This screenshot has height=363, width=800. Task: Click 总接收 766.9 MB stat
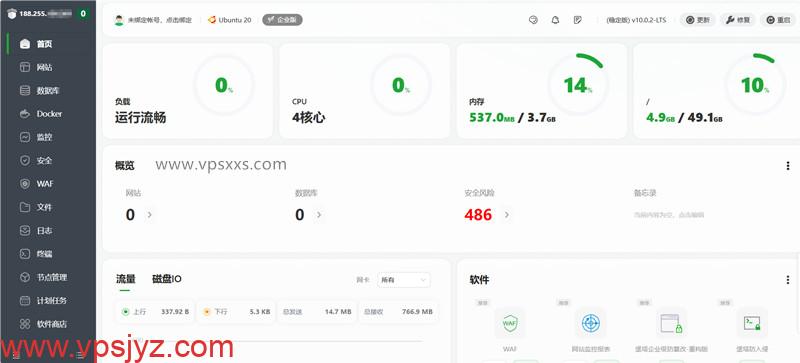click(x=397, y=311)
